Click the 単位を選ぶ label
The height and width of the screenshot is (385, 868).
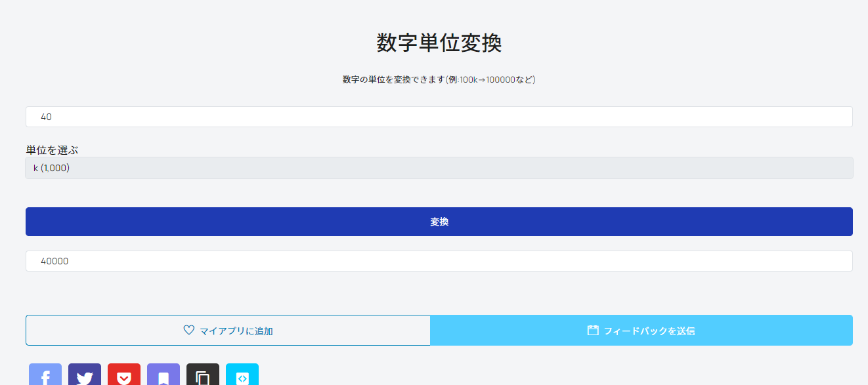tap(52, 150)
